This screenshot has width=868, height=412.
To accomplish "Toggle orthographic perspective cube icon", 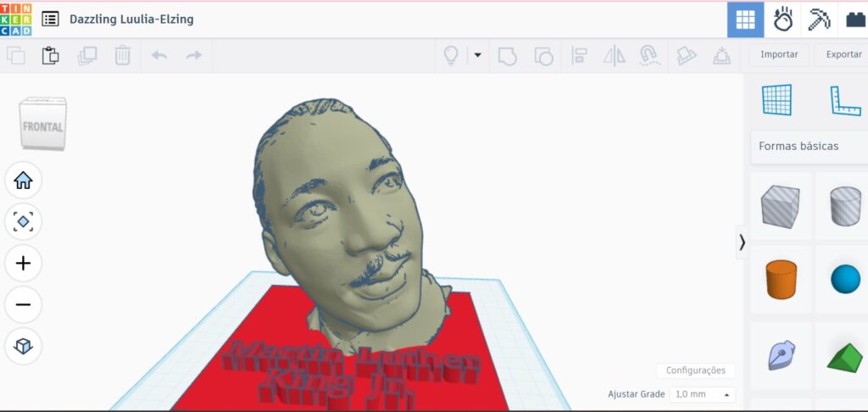I will click(x=23, y=346).
